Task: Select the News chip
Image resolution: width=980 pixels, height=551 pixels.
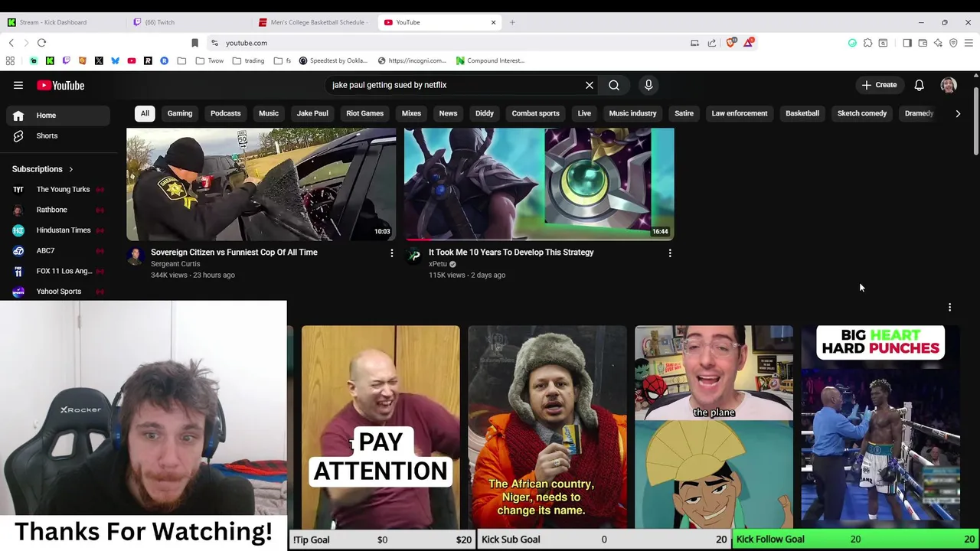Action: [x=448, y=113]
